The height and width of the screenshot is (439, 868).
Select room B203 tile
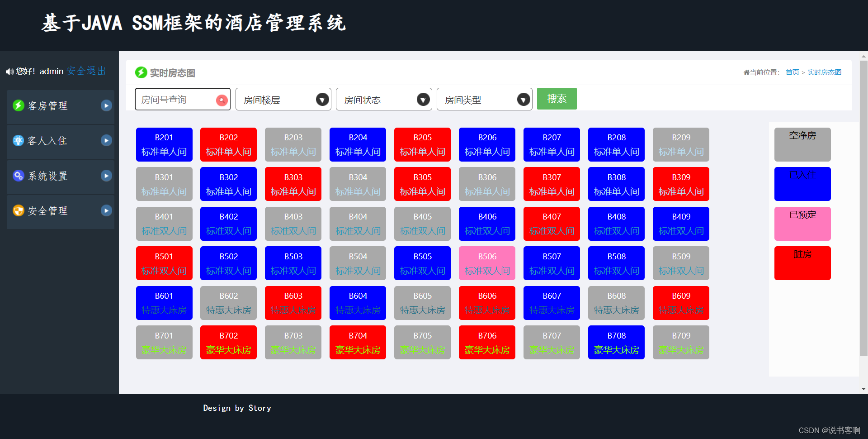tap(293, 144)
